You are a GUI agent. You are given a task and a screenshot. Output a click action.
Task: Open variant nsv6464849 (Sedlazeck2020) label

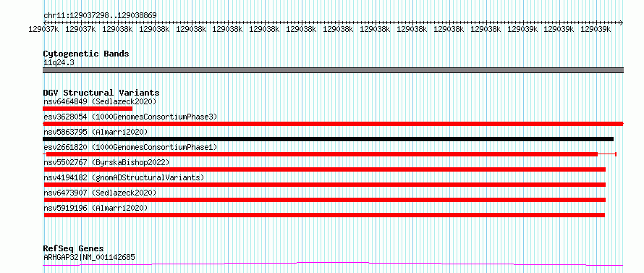(100, 101)
